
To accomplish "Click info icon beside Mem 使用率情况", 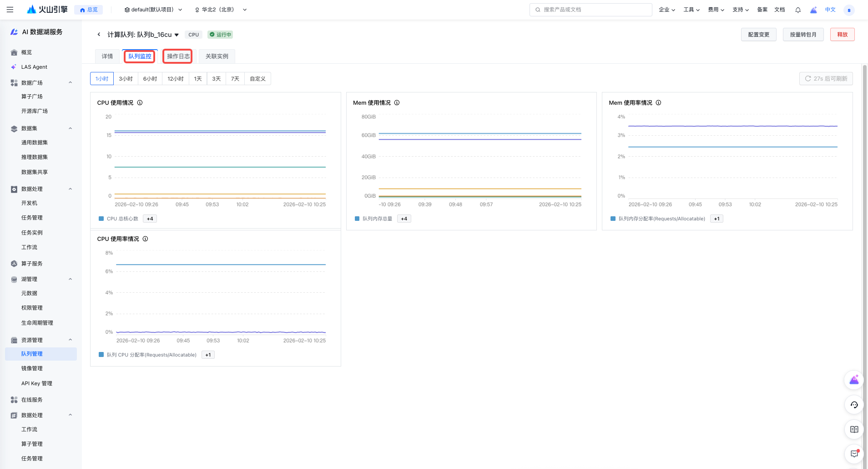I will click(658, 103).
